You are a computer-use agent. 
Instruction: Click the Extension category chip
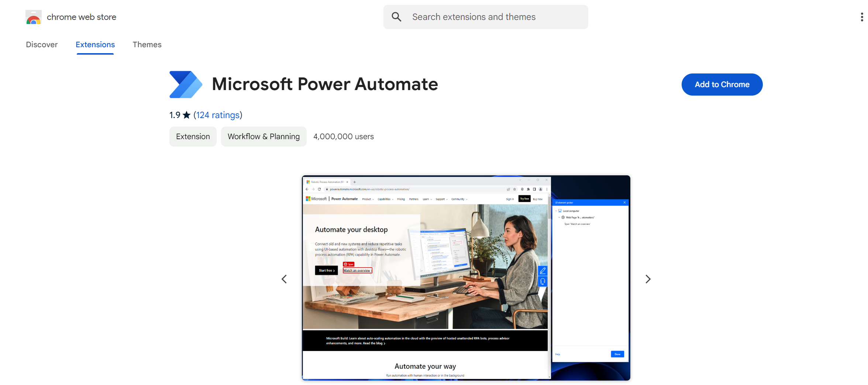click(193, 137)
